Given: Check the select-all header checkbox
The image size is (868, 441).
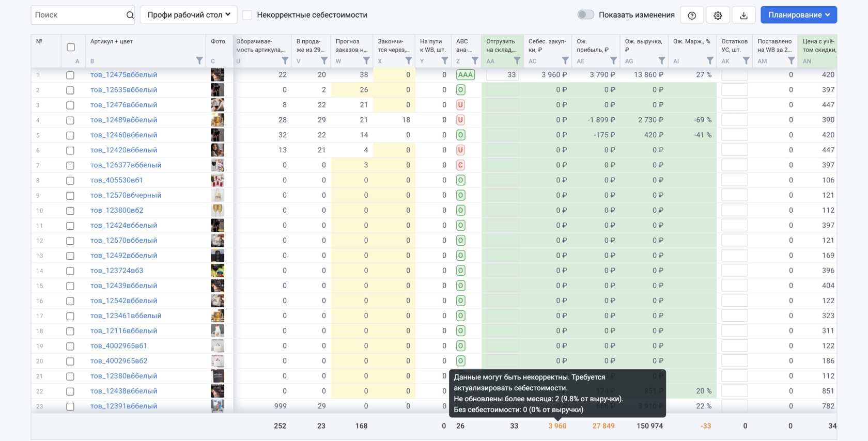Looking at the screenshot, I should click(71, 48).
